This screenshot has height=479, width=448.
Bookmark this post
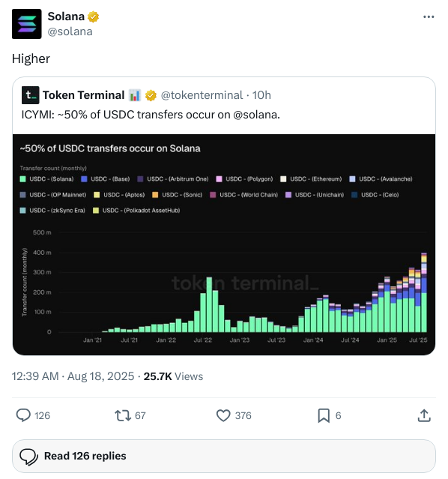(324, 415)
